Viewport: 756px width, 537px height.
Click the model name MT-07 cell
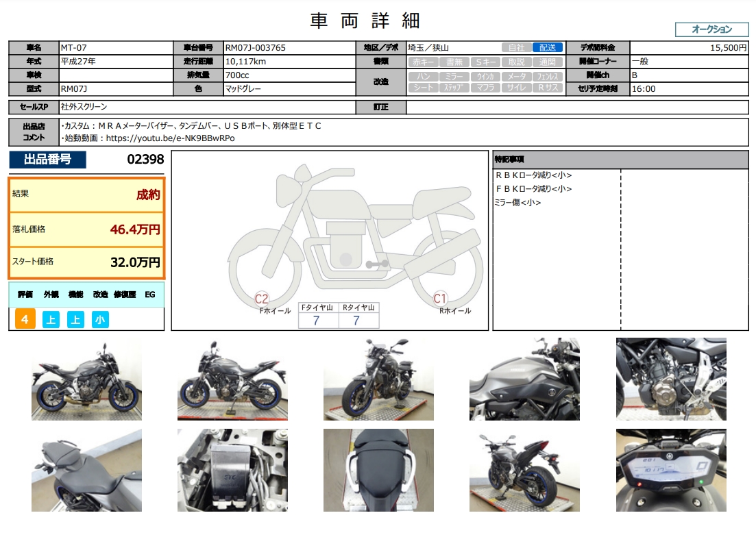coord(116,48)
